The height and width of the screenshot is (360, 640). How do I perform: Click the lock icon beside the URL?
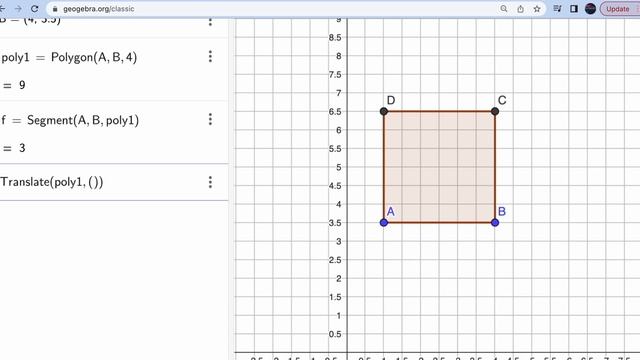click(55, 9)
